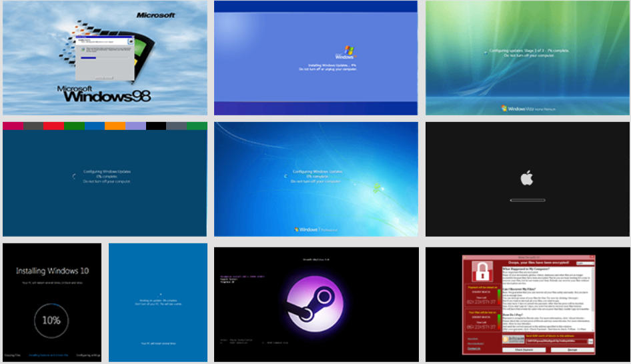Choose the slate gray swatch after black
This screenshot has width=631, height=364.
(x=177, y=126)
